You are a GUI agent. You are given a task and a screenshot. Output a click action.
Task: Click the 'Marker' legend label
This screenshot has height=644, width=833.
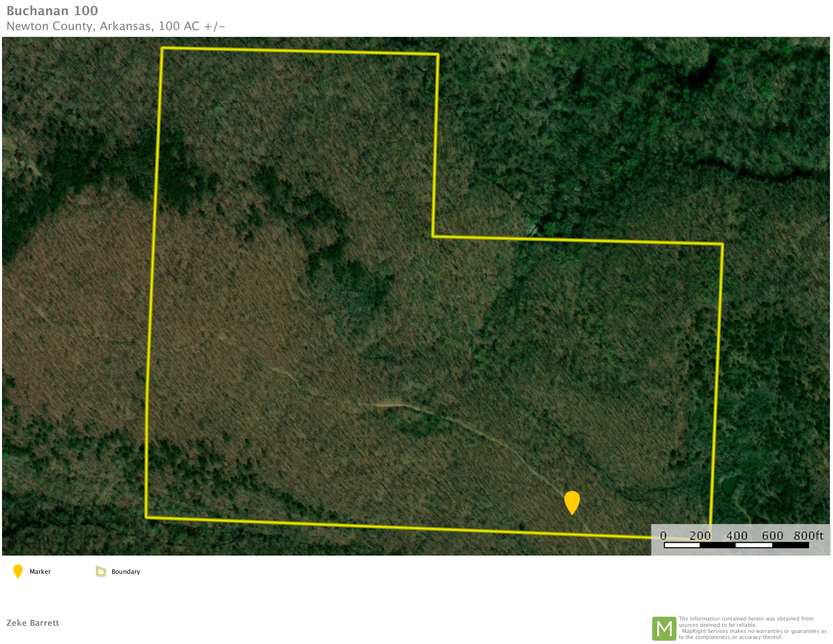(40, 572)
